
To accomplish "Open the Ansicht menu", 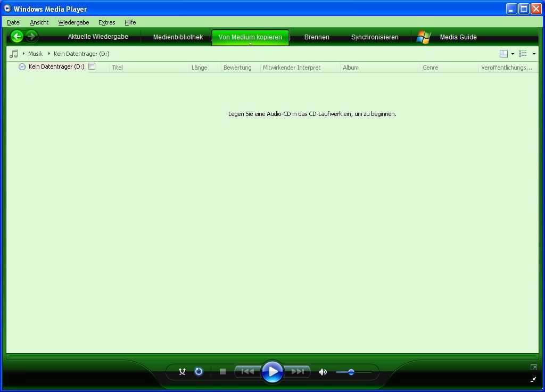I will point(39,22).
